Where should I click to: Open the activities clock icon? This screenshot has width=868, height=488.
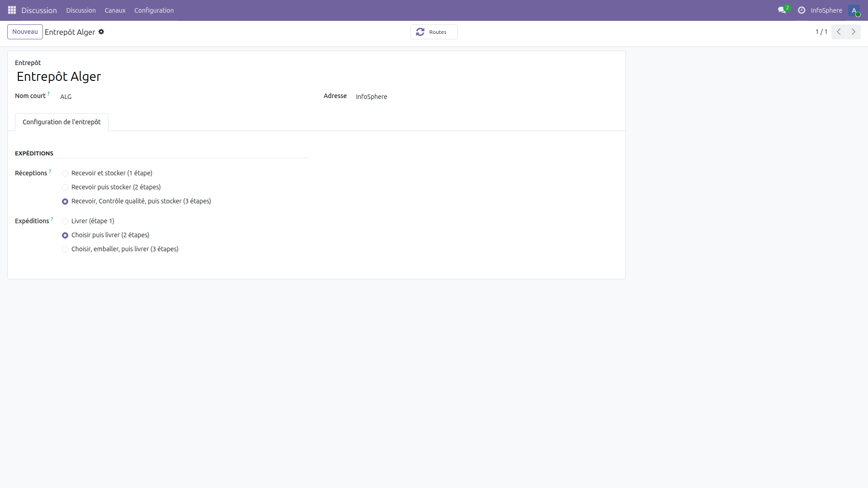(x=802, y=10)
